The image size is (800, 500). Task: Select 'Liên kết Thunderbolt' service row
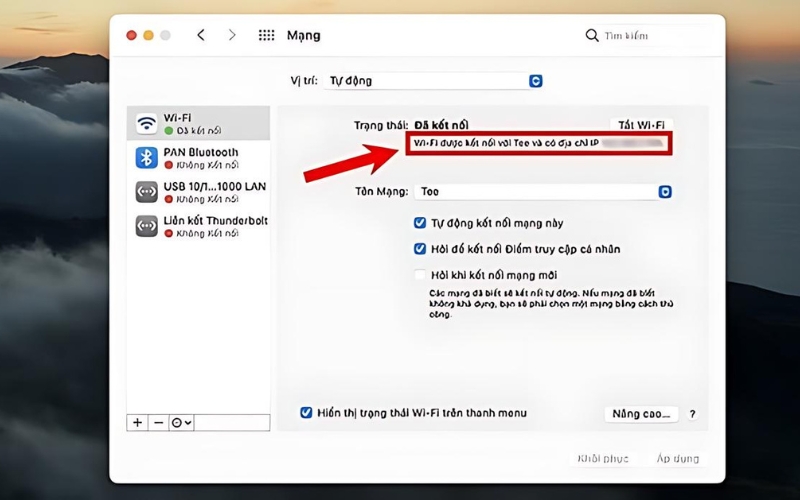pos(198,226)
